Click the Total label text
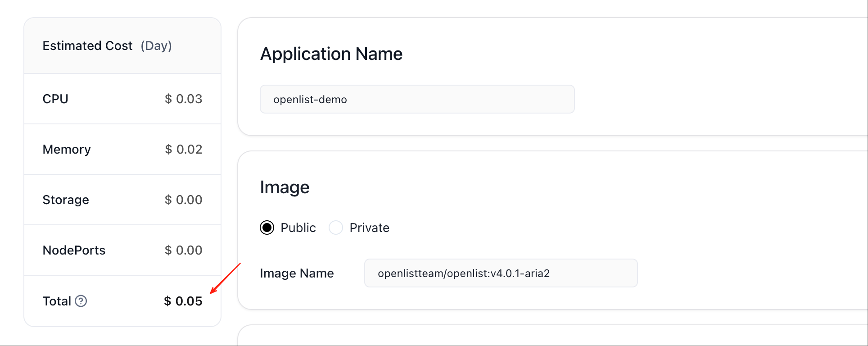This screenshot has width=868, height=346. [x=57, y=301]
